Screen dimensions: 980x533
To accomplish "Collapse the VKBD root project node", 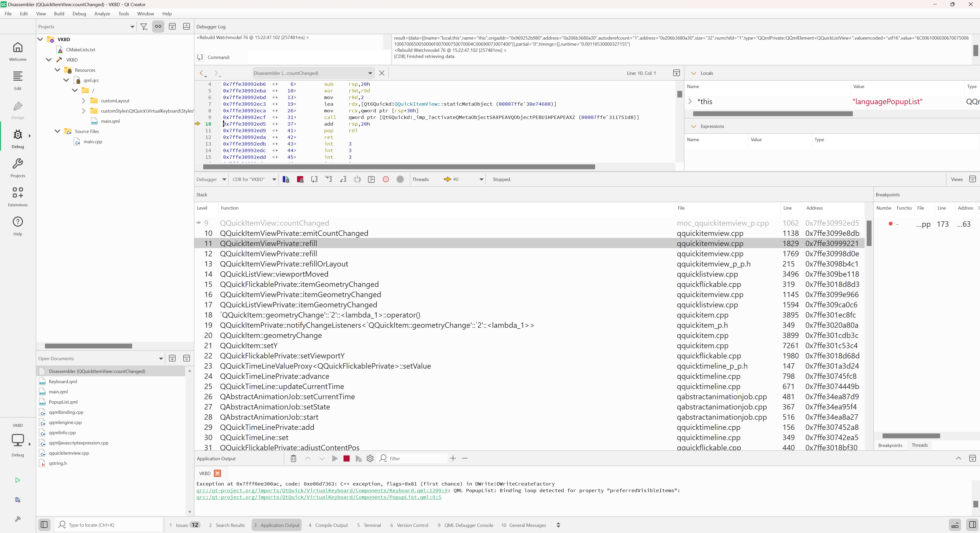I will tap(40, 39).
